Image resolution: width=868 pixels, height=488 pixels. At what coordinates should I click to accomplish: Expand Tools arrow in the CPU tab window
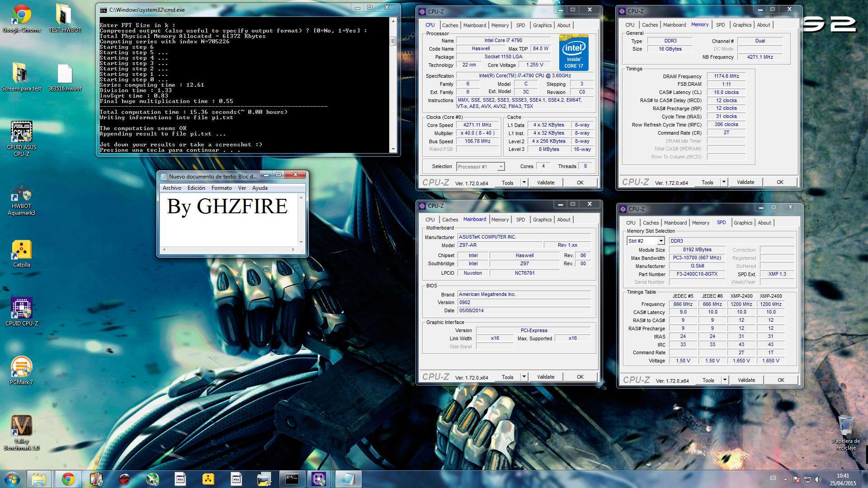pos(524,183)
